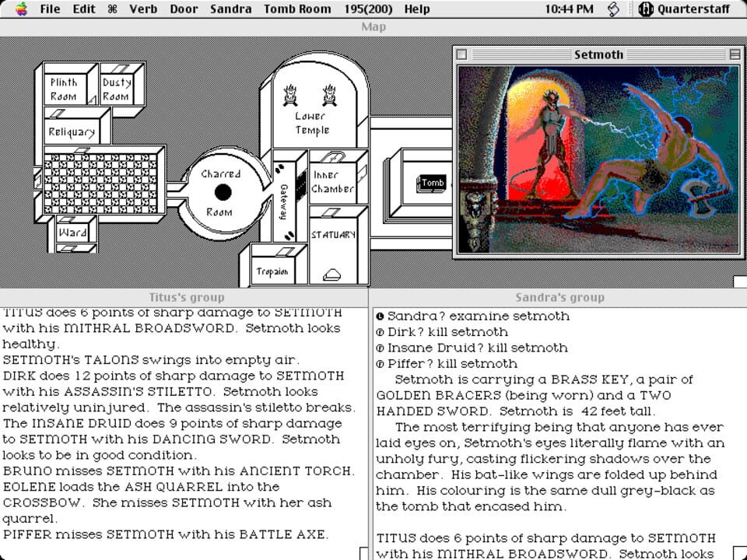Open the Tomb Room menu
The width and height of the screenshot is (747, 560).
tap(296, 9)
